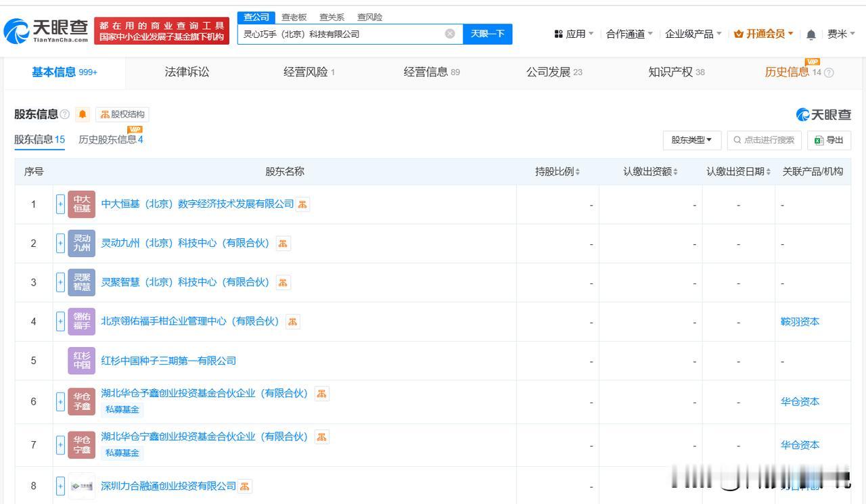Expand row 3 灵聚智慧 plus button
Screen dimensions: 866x504
point(60,282)
